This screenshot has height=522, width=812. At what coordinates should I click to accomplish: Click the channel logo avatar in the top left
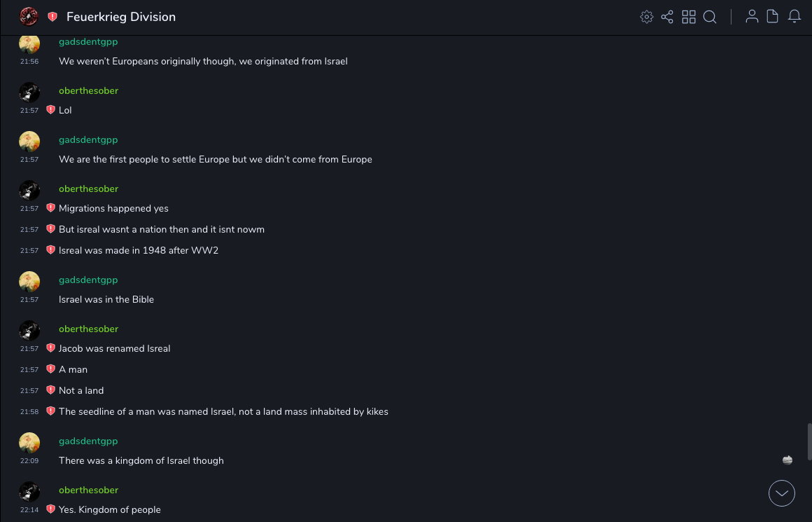pyautogui.click(x=29, y=16)
